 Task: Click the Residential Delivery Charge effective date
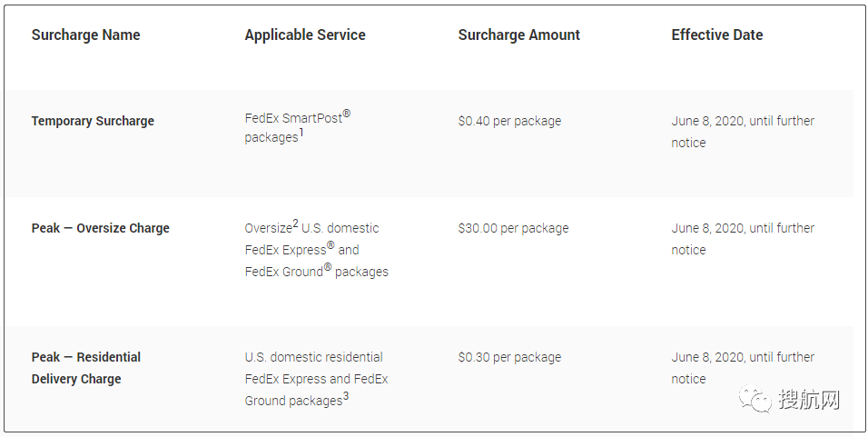coord(743,367)
